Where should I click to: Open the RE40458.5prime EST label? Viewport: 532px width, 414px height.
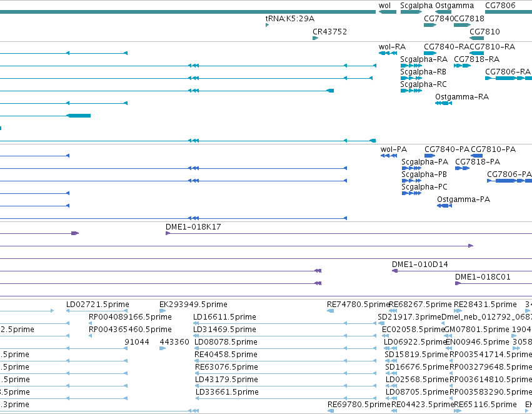tap(226, 355)
